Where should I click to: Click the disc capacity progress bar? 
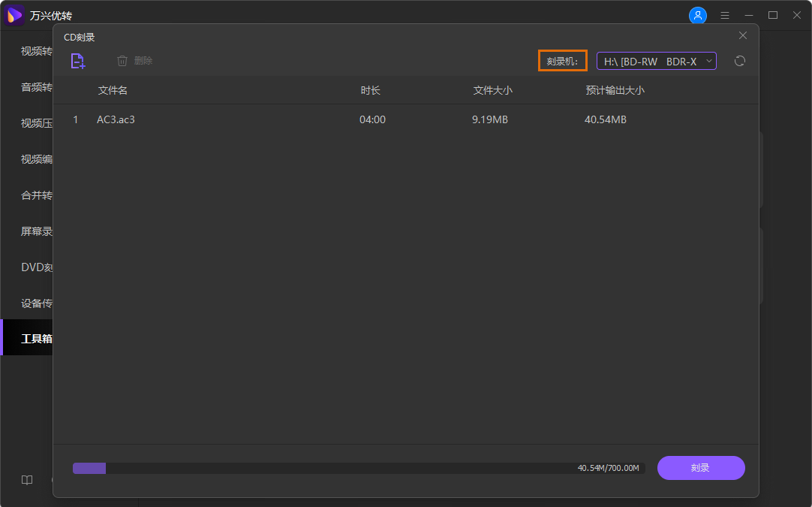[x=359, y=468]
